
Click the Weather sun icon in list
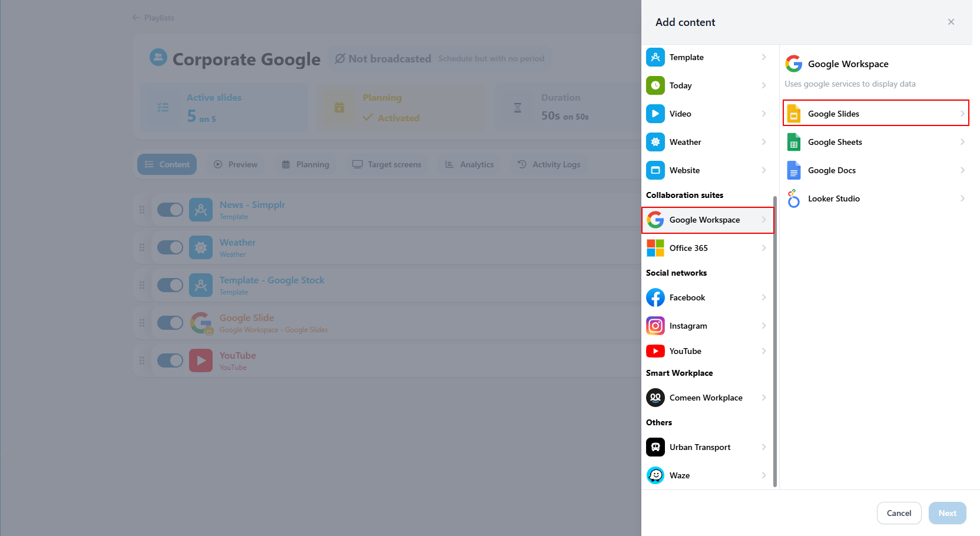tap(655, 142)
